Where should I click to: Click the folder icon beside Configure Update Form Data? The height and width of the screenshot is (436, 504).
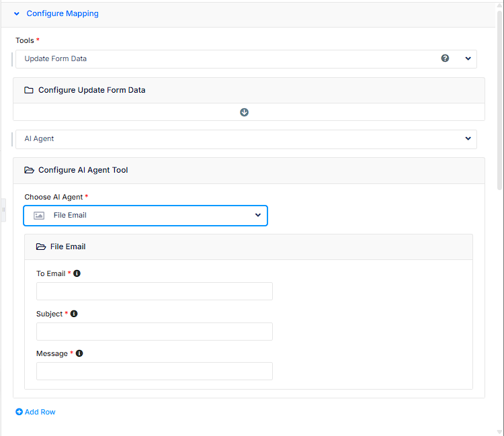(x=29, y=90)
